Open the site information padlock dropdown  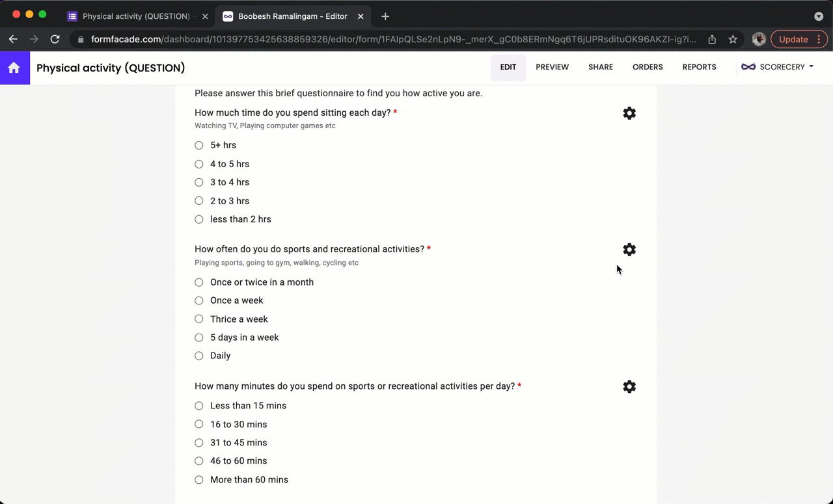81,39
